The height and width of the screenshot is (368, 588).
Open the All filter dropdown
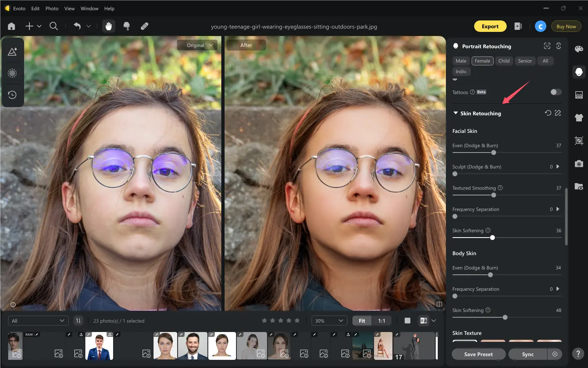click(x=38, y=321)
